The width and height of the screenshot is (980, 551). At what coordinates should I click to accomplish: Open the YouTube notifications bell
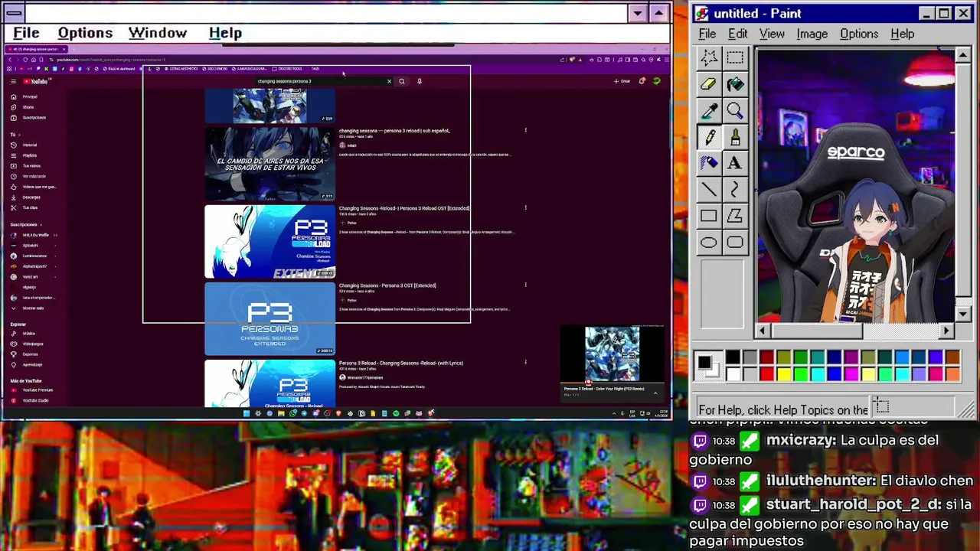(642, 81)
